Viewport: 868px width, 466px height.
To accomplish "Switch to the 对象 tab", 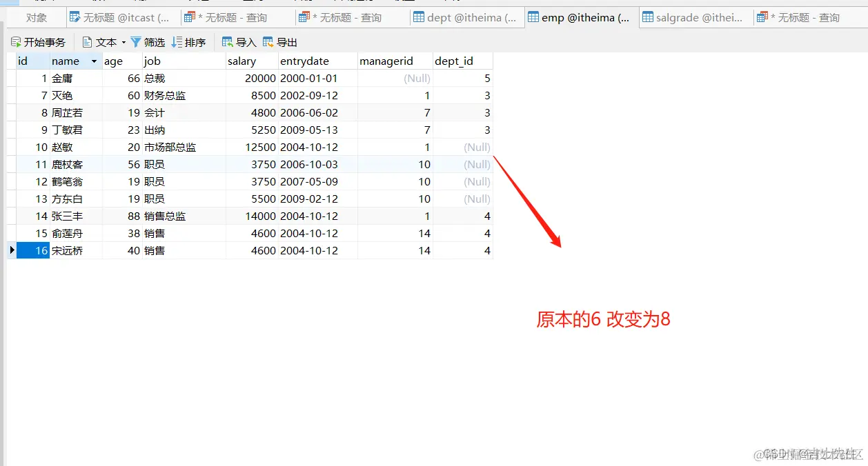I will coord(37,18).
